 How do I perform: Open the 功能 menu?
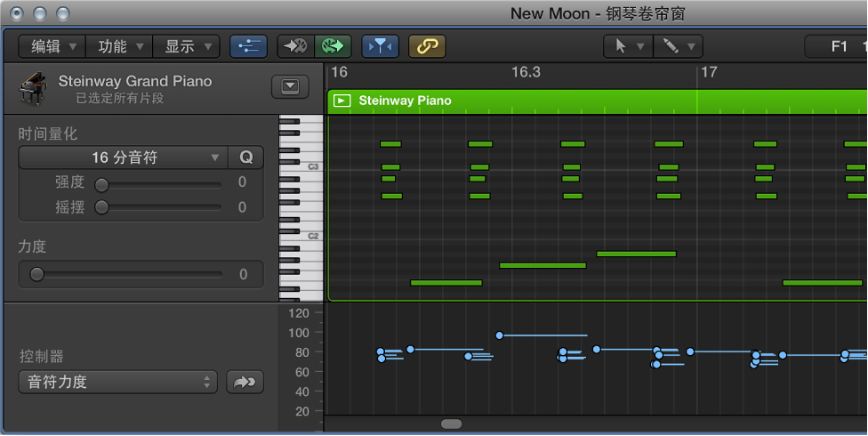[119, 46]
